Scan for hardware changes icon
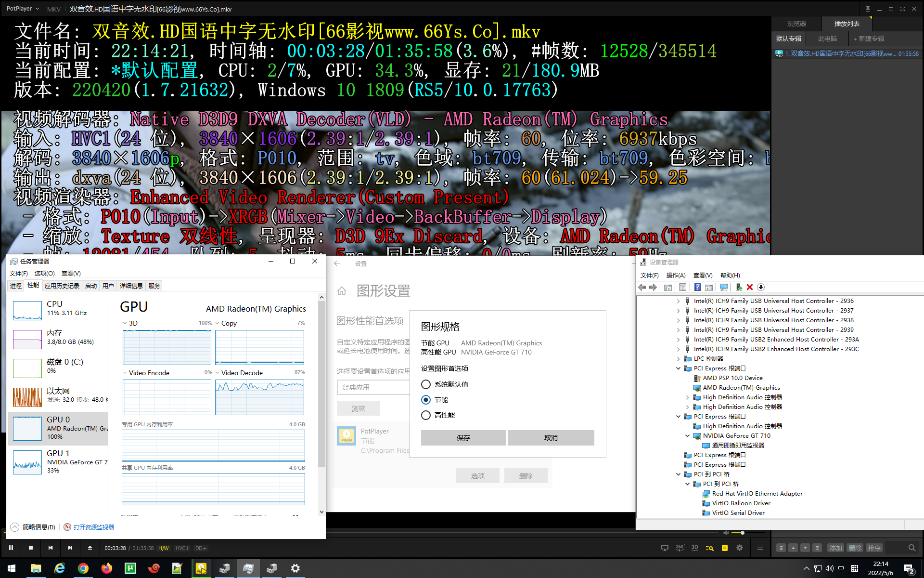Image resolution: width=924 pixels, height=578 pixels. (724, 287)
